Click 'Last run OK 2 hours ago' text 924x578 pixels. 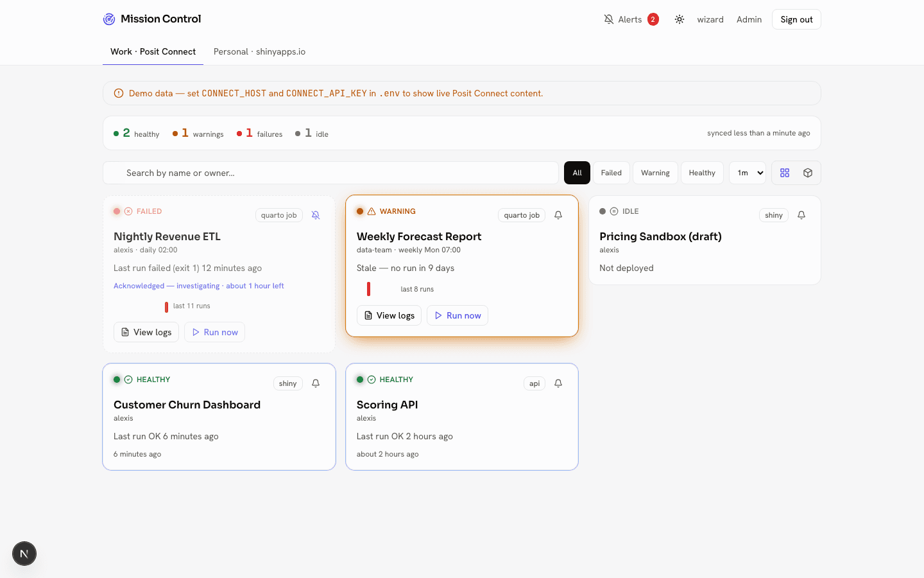point(405,436)
